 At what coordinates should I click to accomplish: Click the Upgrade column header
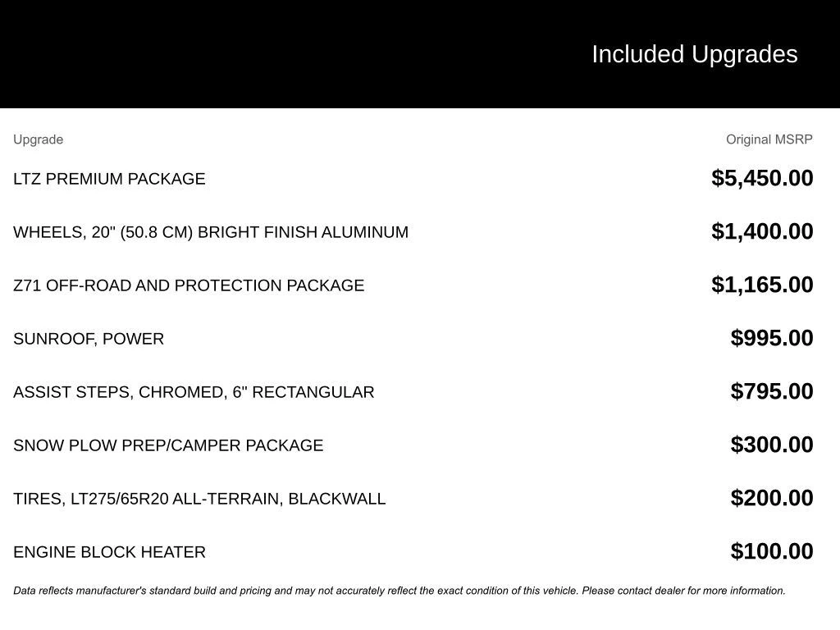coord(38,139)
